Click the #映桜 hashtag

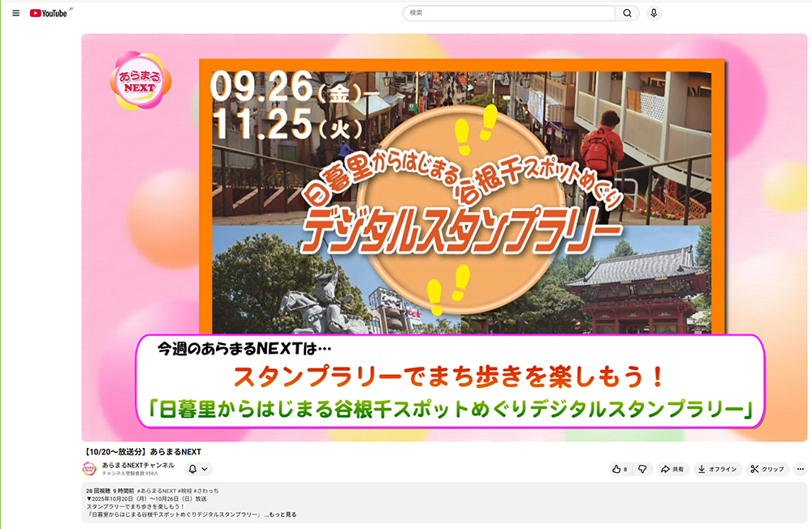[x=186, y=491]
